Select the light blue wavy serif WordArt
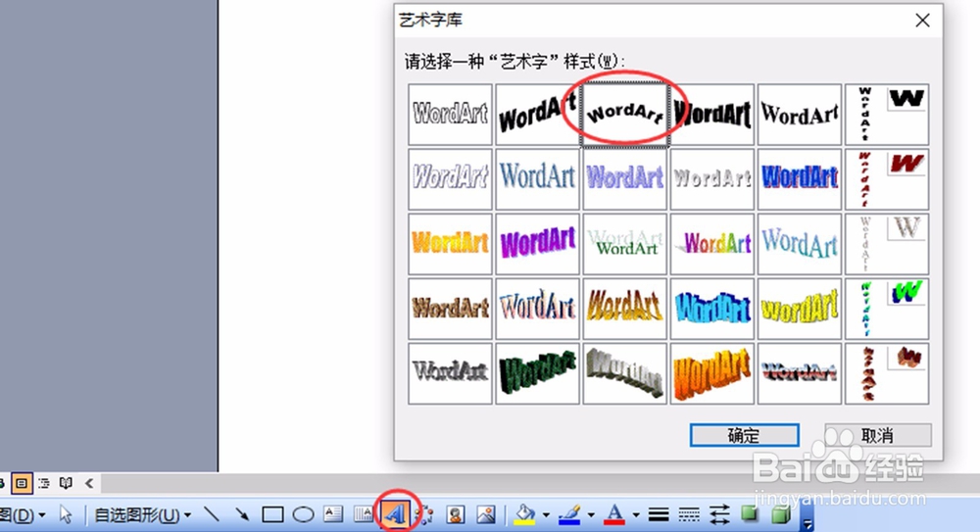The image size is (980, 532). coord(800,244)
